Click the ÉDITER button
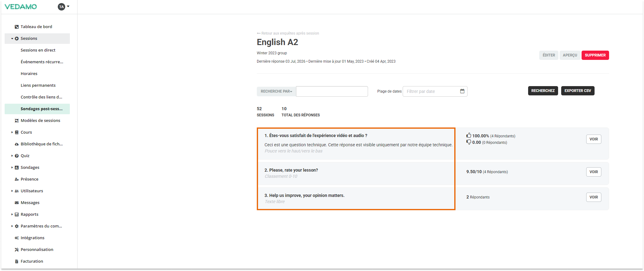644x271 pixels. click(x=549, y=55)
